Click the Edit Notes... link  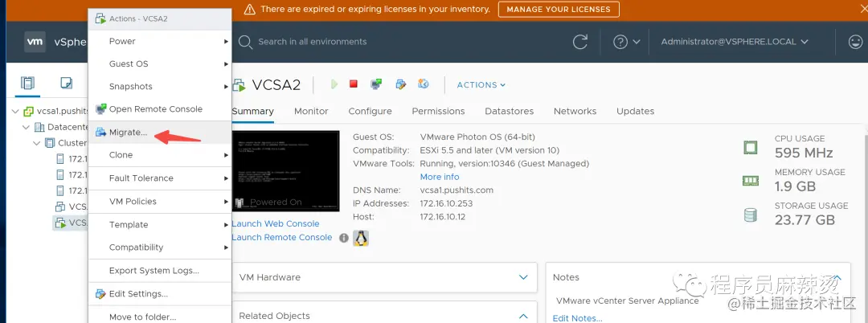pos(577,318)
